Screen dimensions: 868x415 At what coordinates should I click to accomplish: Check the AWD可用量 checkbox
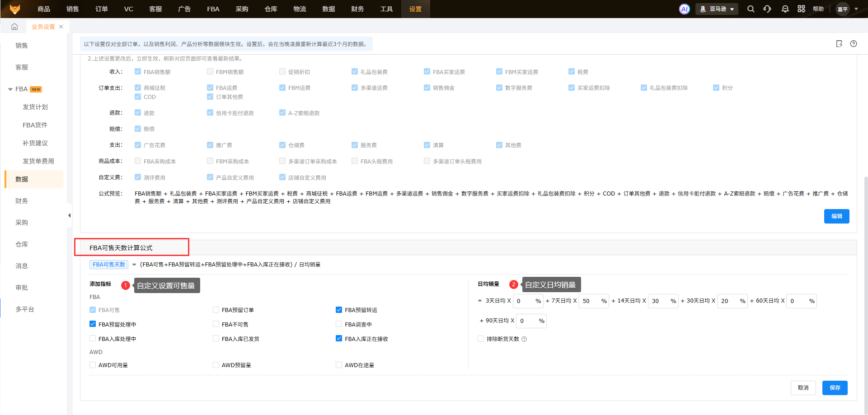coord(93,365)
